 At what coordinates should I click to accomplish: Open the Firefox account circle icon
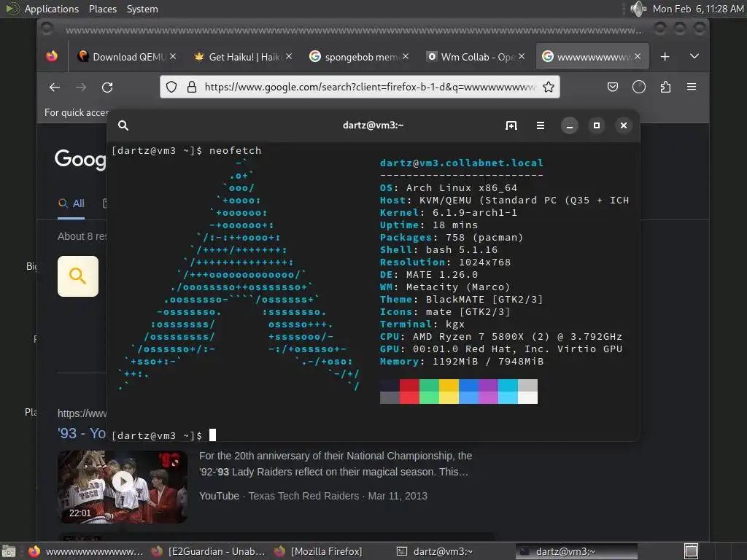639,87
